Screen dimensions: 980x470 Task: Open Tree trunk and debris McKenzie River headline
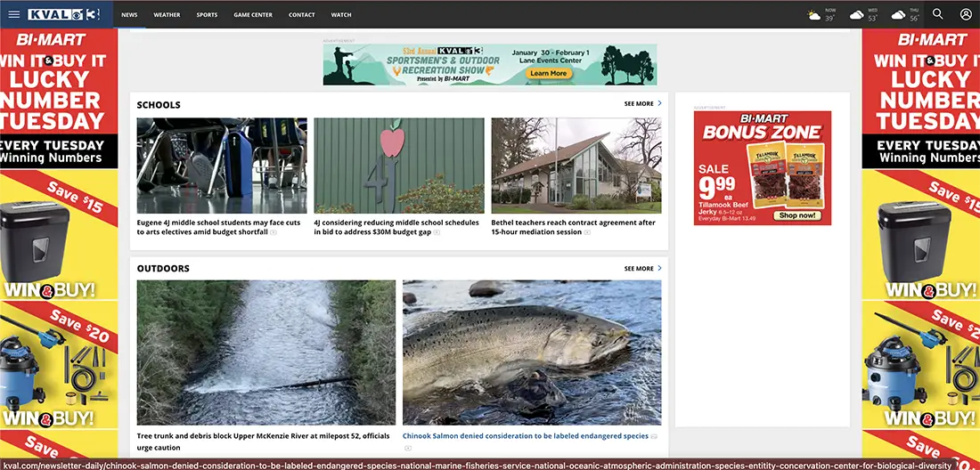(263, 442)
